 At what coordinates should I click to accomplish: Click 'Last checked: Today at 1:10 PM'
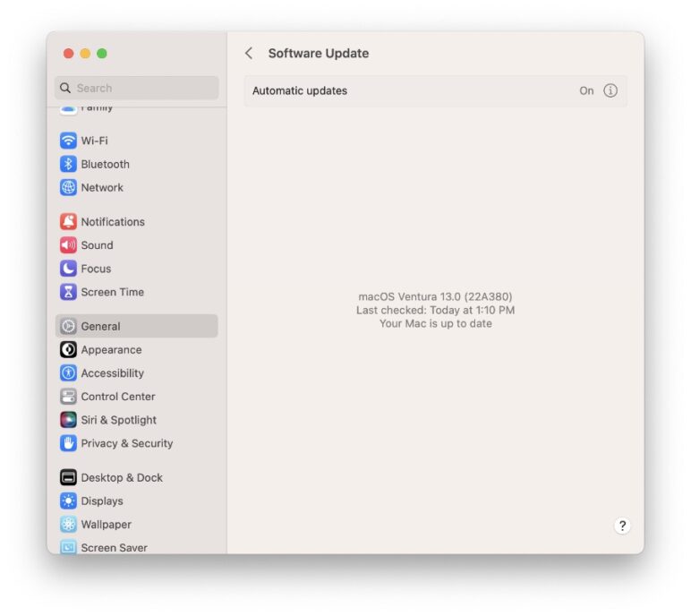435,310
